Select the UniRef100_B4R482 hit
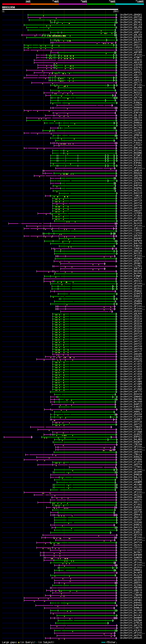 point(131,603)
